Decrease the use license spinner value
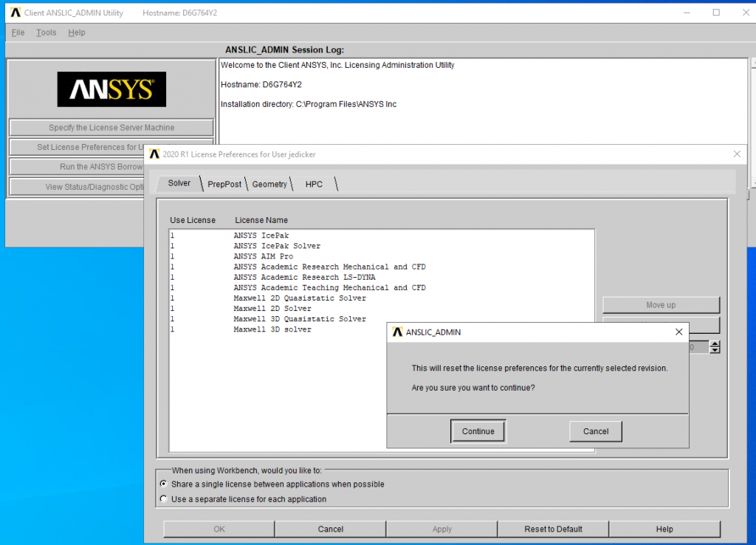The width and height of the screenshot is (756, 545). (x=715, y=350)
